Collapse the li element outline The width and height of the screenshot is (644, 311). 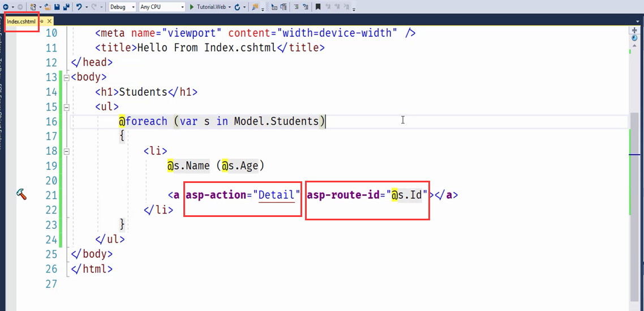[67, 151]
